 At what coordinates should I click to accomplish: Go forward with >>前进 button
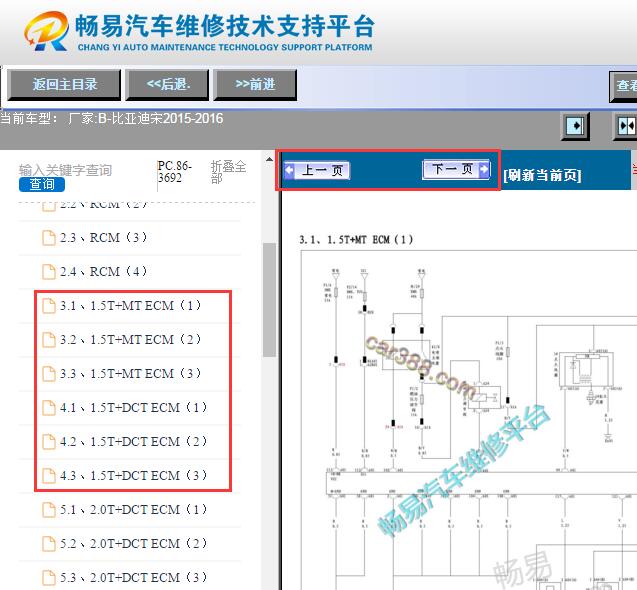pos(255,85)
